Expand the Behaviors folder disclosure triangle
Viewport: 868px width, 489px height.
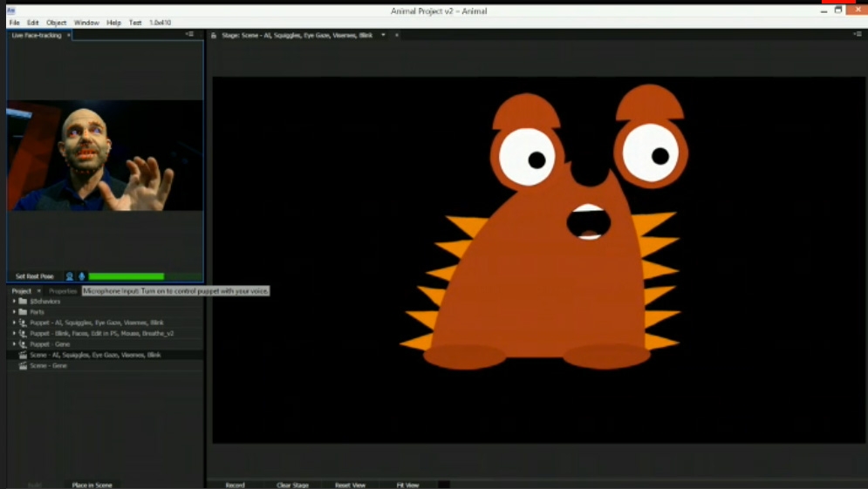[14, 302]
